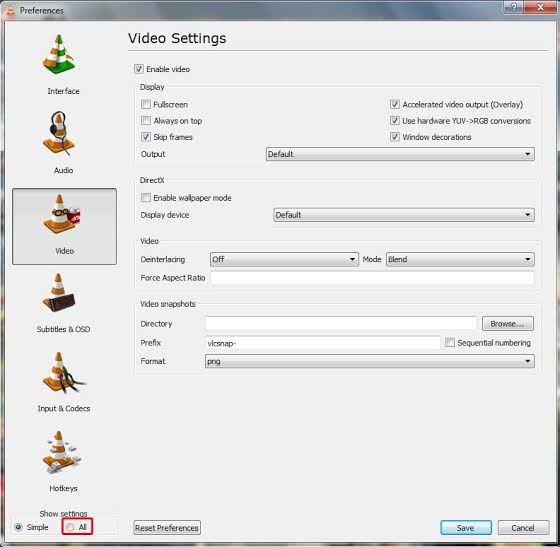Image resolution: width=560 pixels, height=547 pixels.
Task: Open the Deinterlacing dropdown set to Off
Action: point(284,259)
